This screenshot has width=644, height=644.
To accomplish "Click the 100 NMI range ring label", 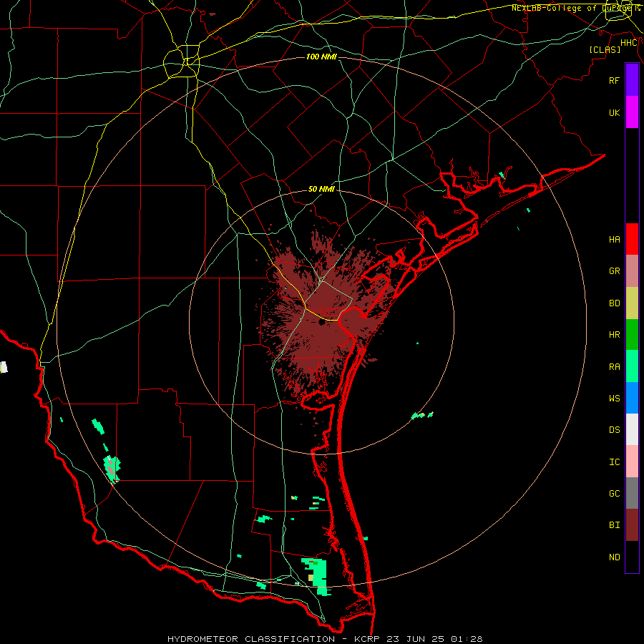I will [321, 57].
